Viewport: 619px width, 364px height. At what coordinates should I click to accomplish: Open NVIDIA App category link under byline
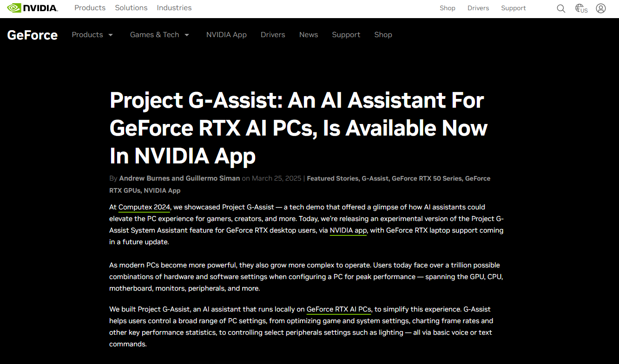[162, 190]
